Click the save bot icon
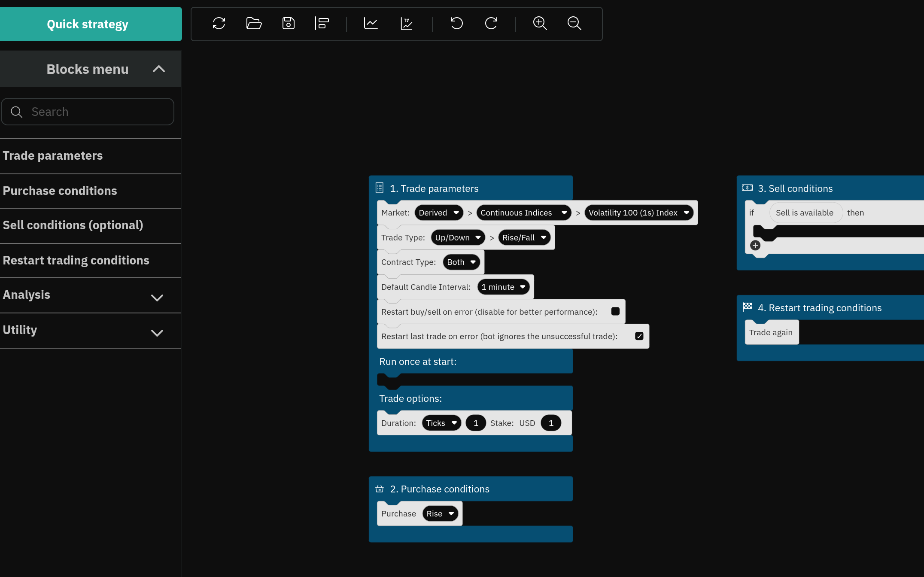The height and width of the screenshot is (577, 924). pyautogui.click(x=288, y=23)
